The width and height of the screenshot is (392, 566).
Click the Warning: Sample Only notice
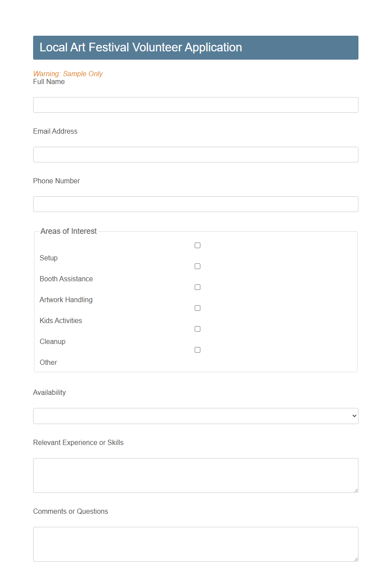(68, 74)
